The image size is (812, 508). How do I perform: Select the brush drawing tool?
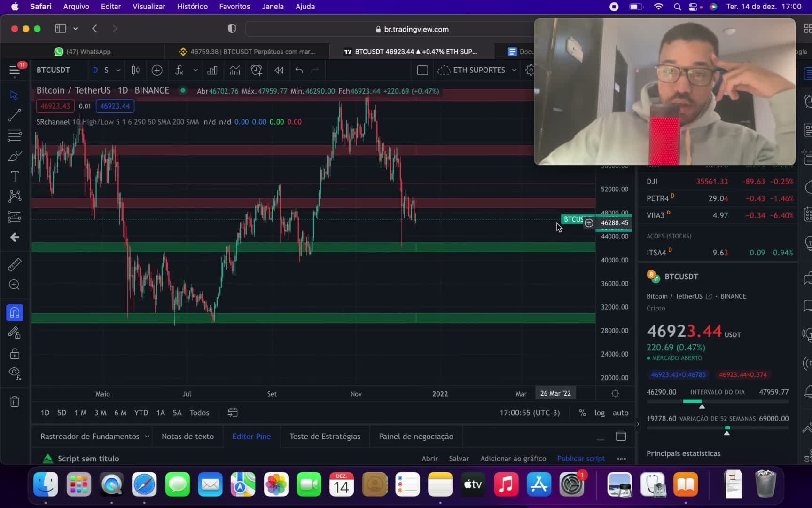[15, 156]
